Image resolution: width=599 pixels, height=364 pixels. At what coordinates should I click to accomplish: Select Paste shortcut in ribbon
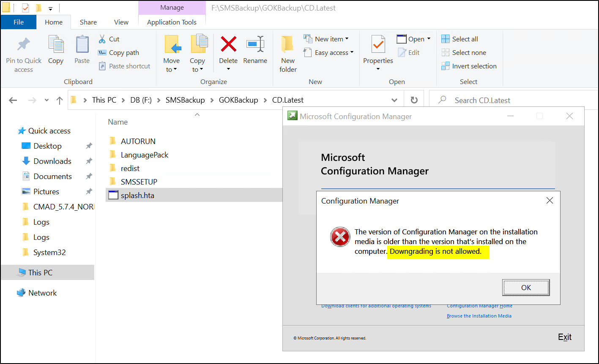click(x=124, y=66)
